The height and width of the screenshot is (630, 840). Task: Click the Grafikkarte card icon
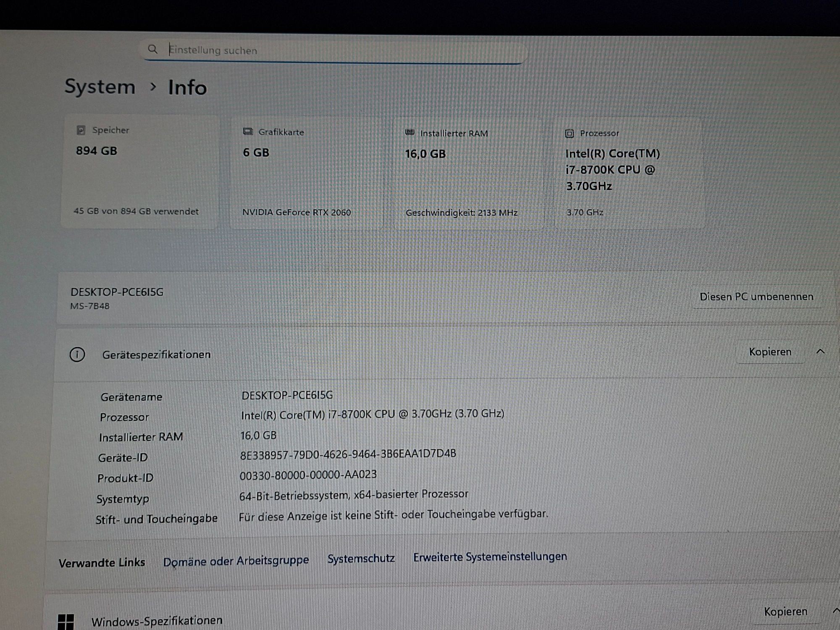[x=248, y=132]
